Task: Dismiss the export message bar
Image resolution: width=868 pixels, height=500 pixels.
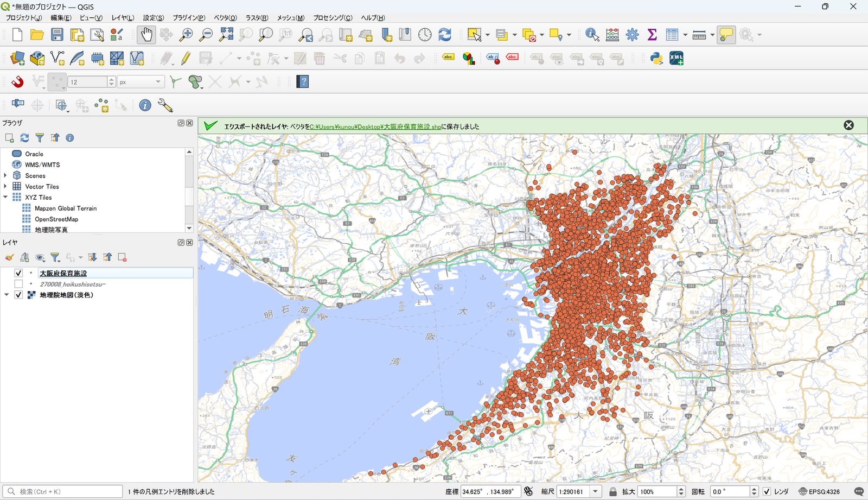Action: point(848,125)
